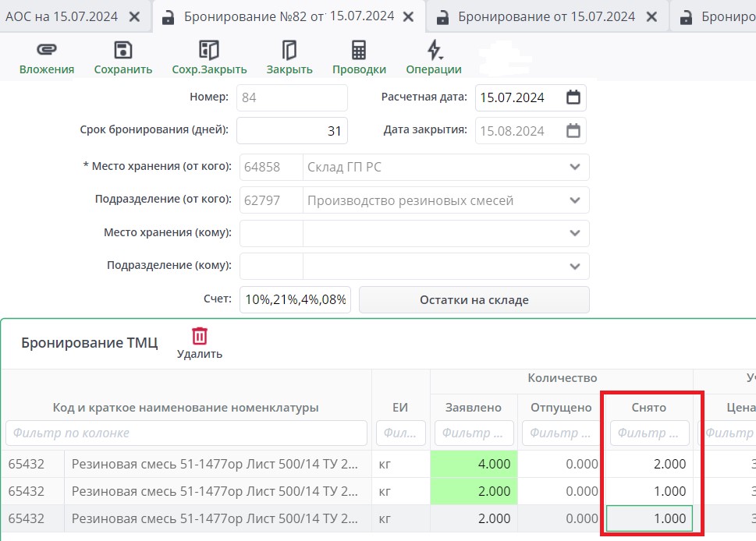The height and width of the screenshot is (541, 756).
Task: Click the Закрыть door icon
Action: 289,51
